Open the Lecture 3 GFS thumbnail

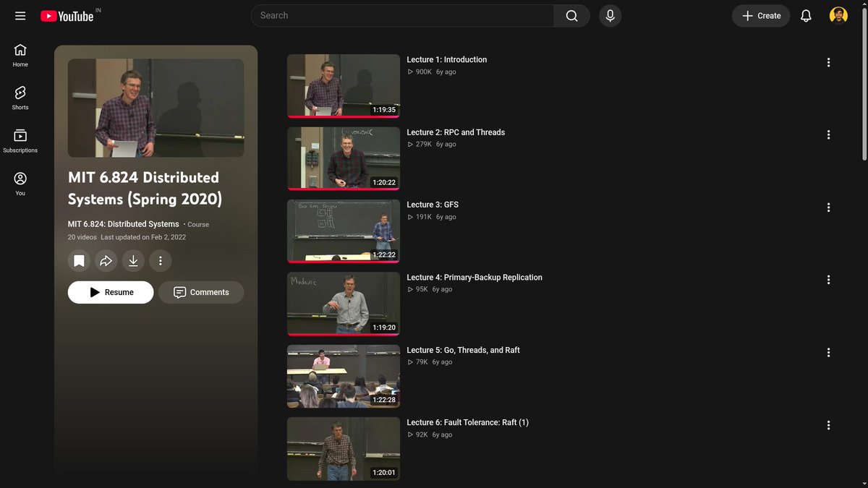pos(344,231)
